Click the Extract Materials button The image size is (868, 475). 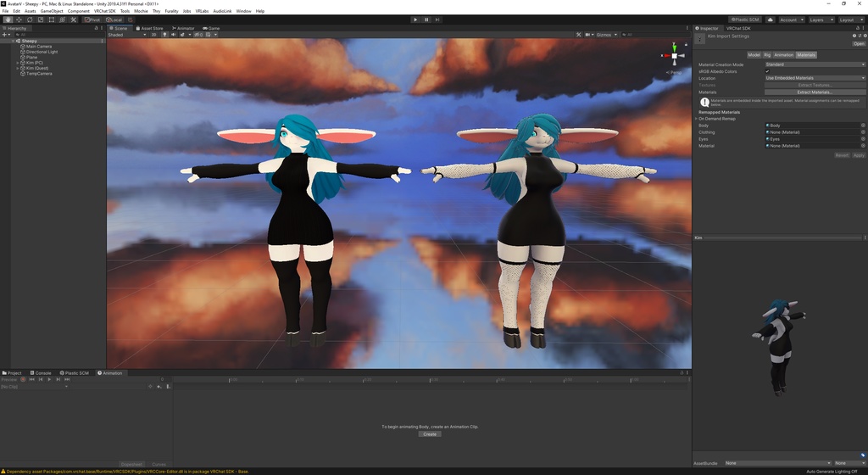815,92
